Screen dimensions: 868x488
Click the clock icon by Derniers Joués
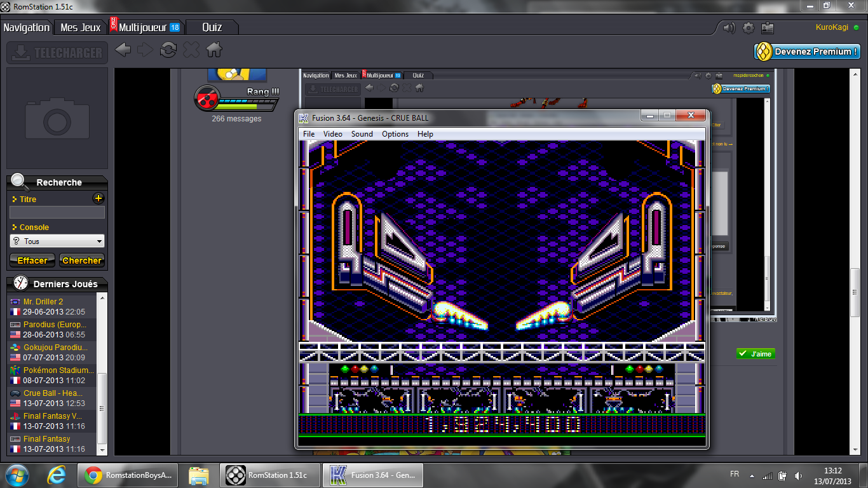pos(20,283)
